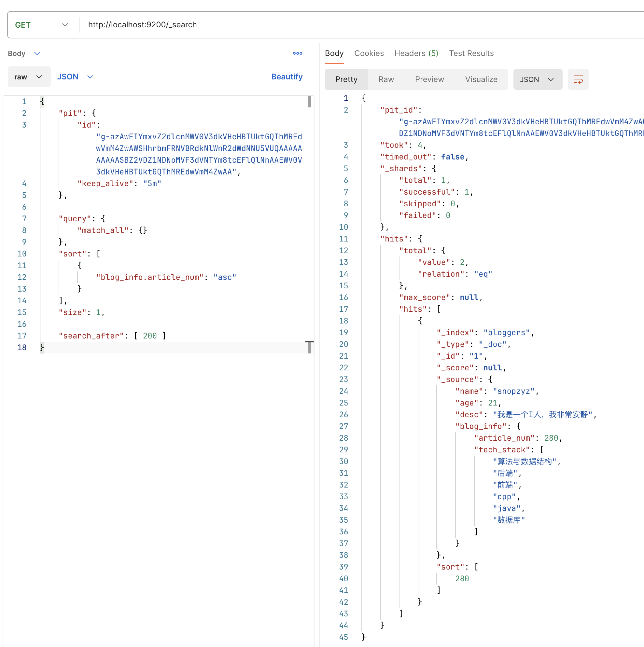The height and width of the screenshot is (647, 644).
Task: Click the "size" key in request body
Action: 72,312
